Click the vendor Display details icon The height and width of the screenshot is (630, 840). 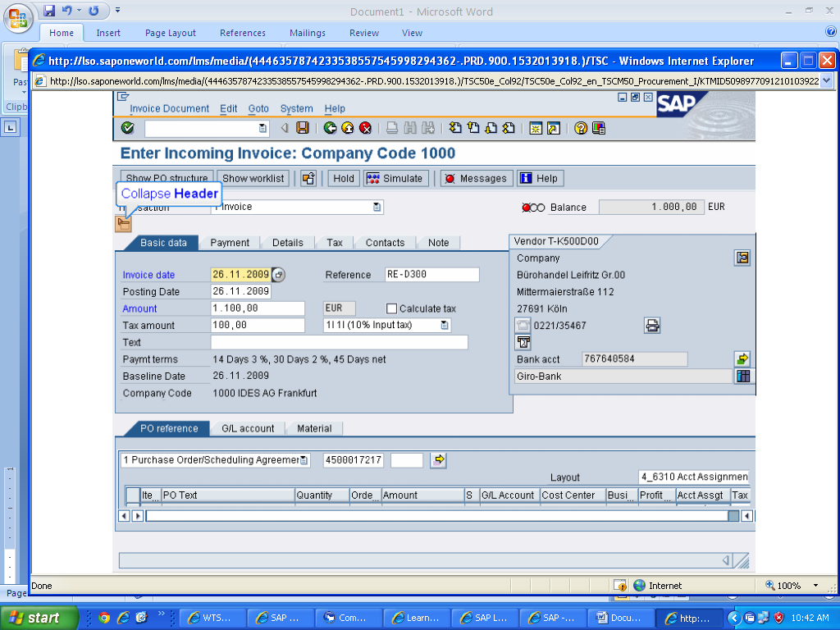742,258
